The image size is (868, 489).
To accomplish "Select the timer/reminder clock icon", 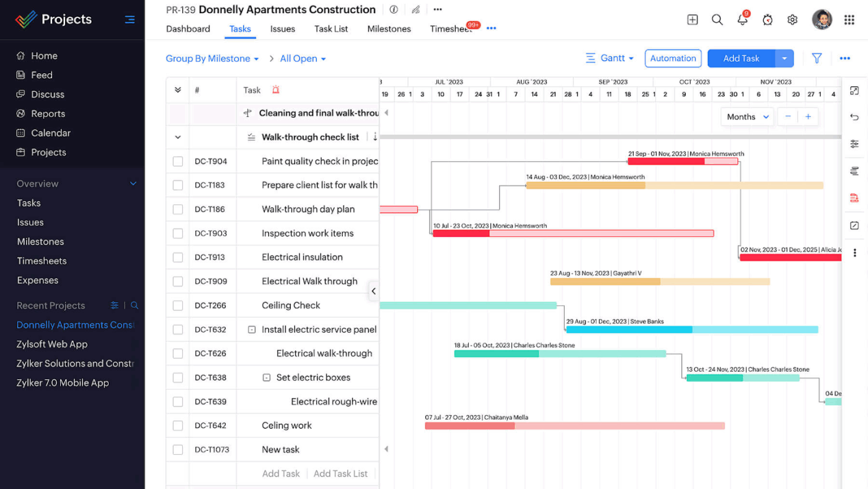I will pos(768,19).
